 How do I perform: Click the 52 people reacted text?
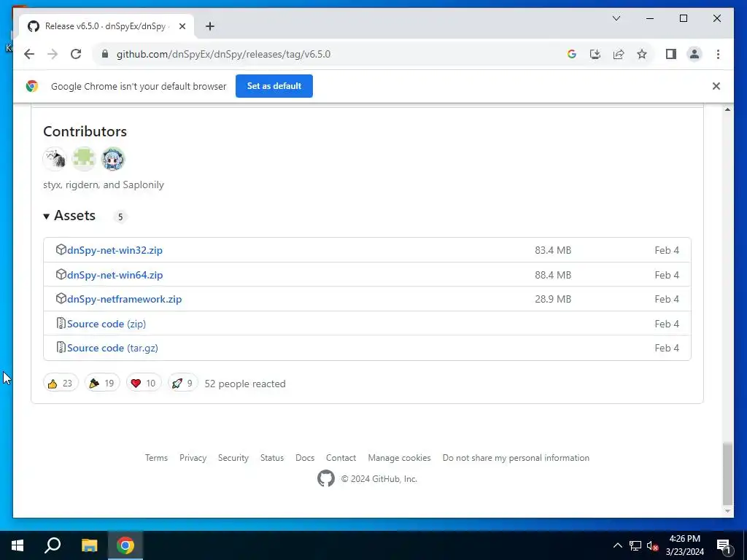tap(245, 384)
